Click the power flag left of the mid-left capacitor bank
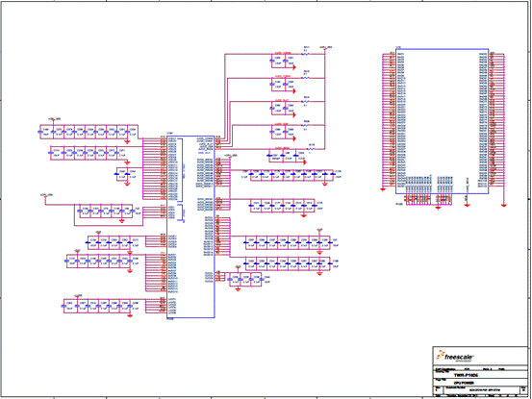532x399 pixels. tap(45, 197)
